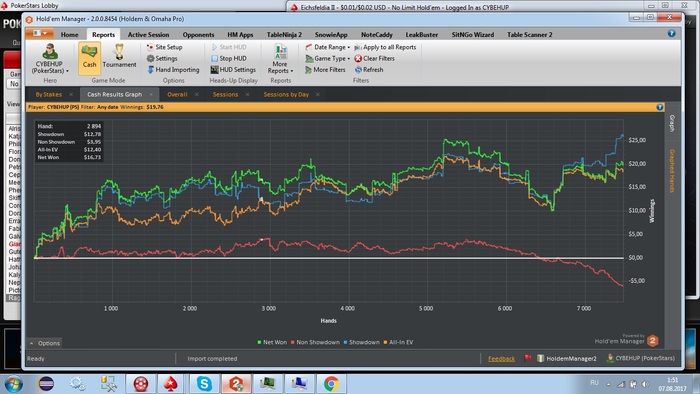This screenshot has width=700, height=394.
Task: Switch to the By Stakes report tab
Action: pyautogui.click(x=49, y=95)
